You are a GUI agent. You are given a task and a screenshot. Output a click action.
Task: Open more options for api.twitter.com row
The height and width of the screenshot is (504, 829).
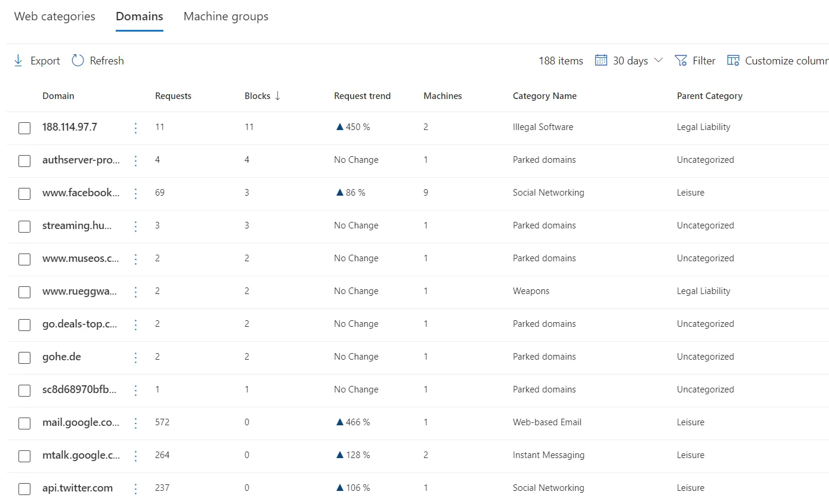(x=135, y=488)
